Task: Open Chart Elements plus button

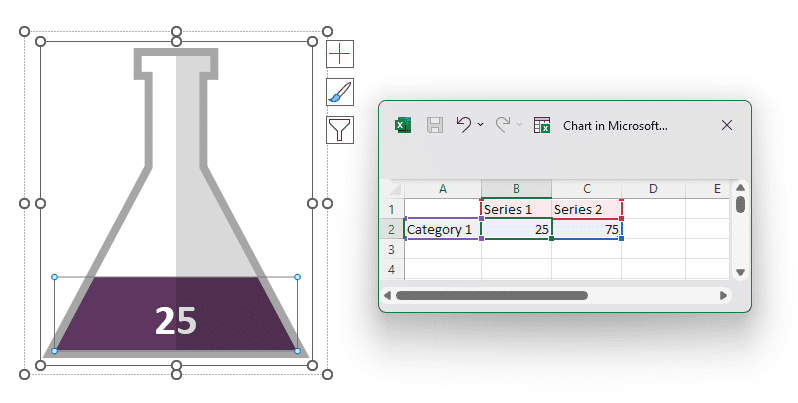Action: click(x=340, y=54)
